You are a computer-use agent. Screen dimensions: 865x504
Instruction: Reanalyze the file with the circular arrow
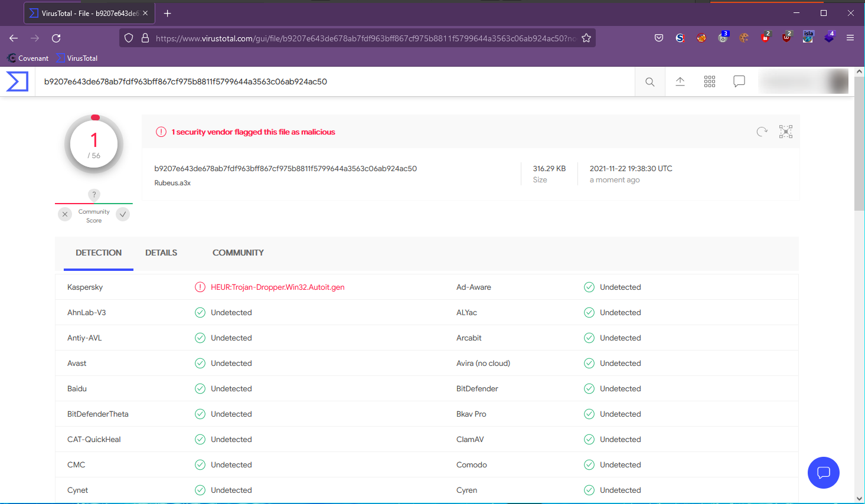pos(762,132)
